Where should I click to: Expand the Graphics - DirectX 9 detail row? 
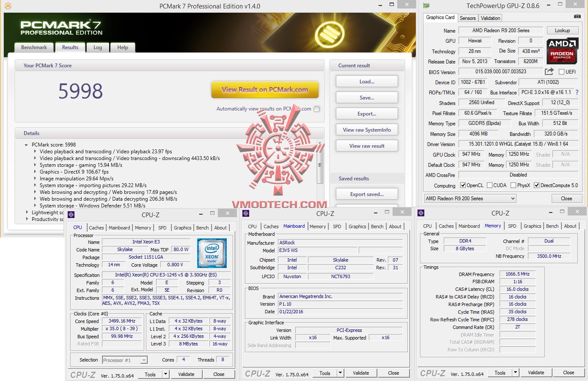coord(35,172)
